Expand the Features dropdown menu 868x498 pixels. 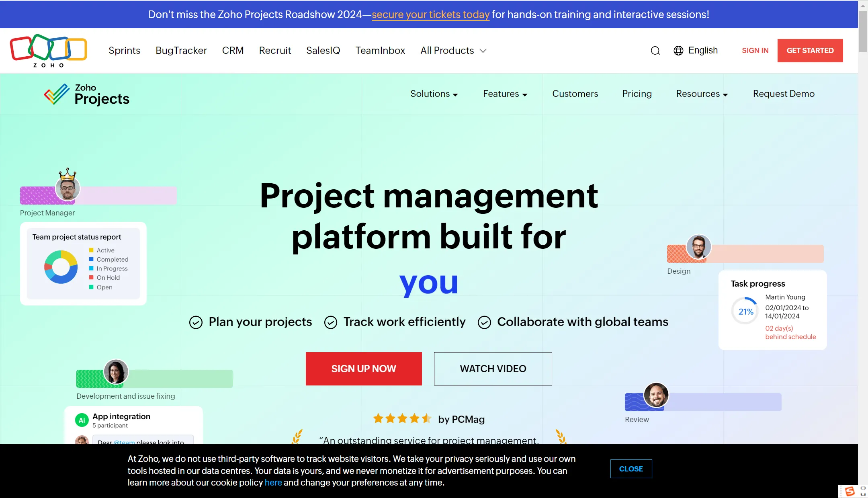[x=505, y=94]
